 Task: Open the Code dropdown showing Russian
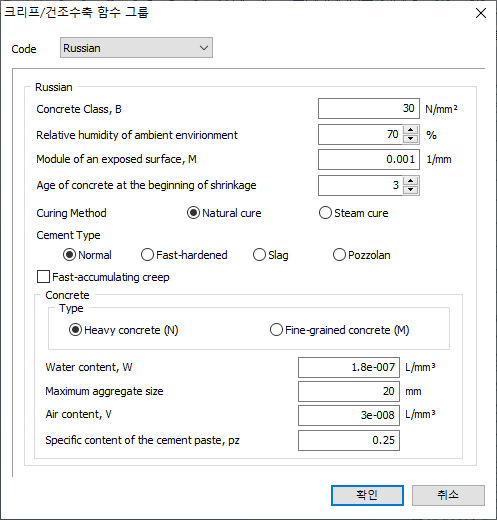[136, 48]
